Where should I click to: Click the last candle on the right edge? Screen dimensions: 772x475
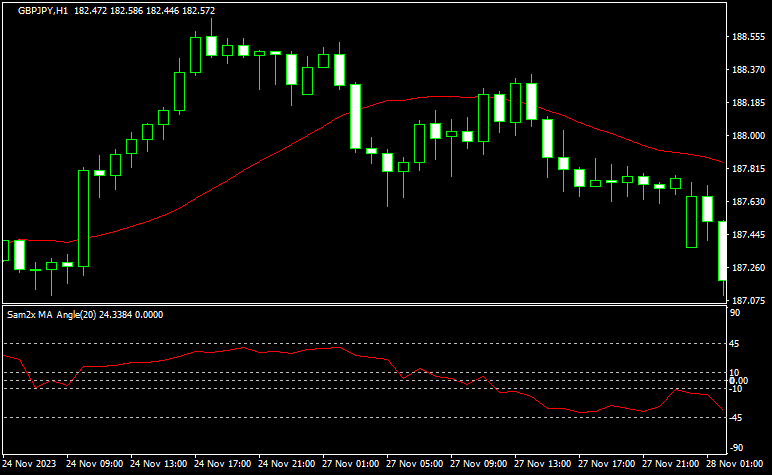click(723, 251)
